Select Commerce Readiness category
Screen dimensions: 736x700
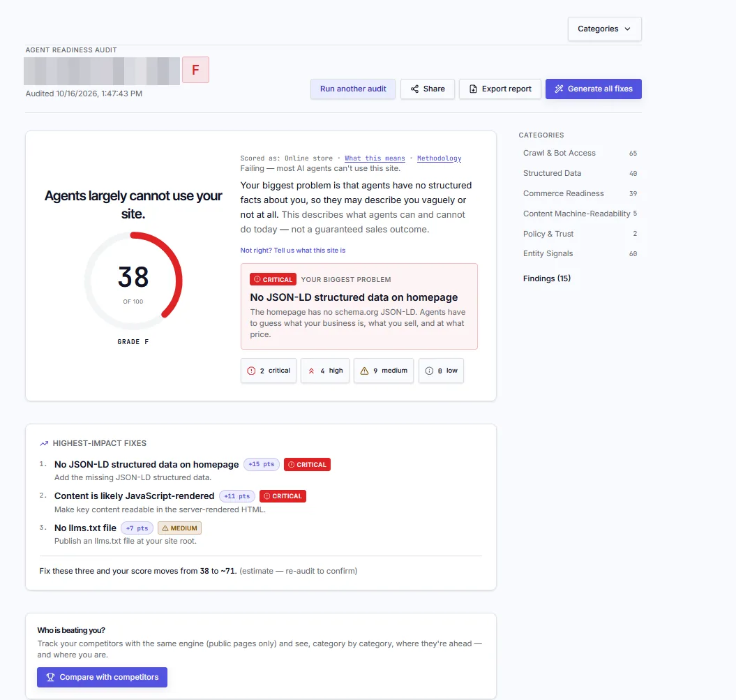tap(580, 193)
